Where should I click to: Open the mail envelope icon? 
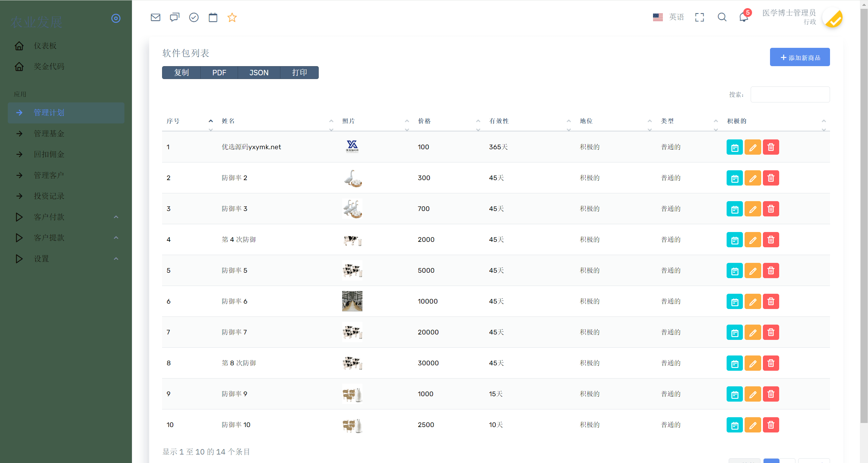(x=155, y=17)
